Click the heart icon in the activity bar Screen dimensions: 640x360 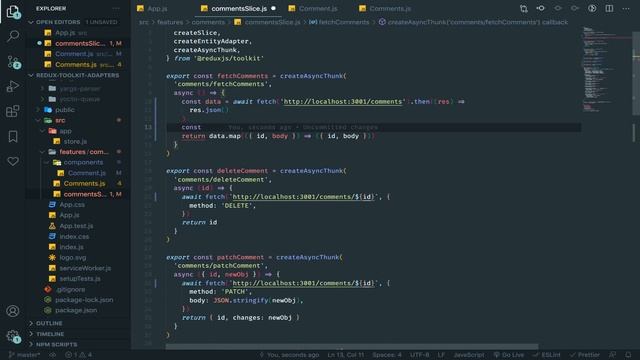tap(13, 161)
